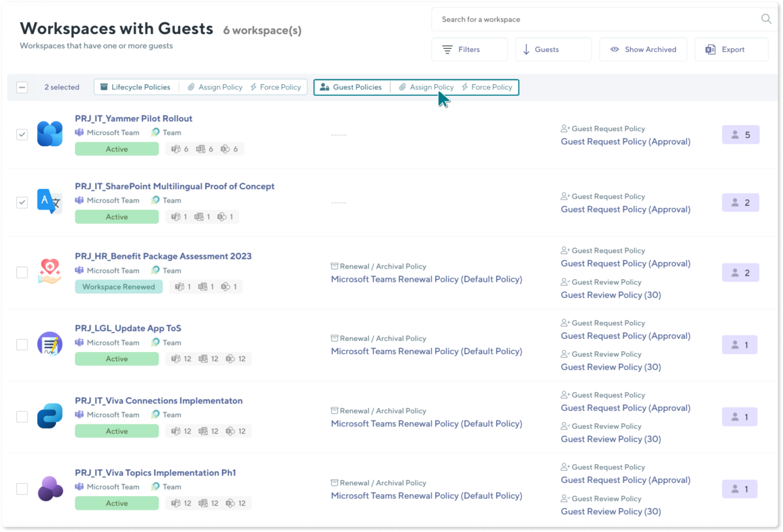Check the PRJ_HR_Benefit Package Assessment 2023 checkbox
Screen dimensions: 783x532
coord(22,273)
